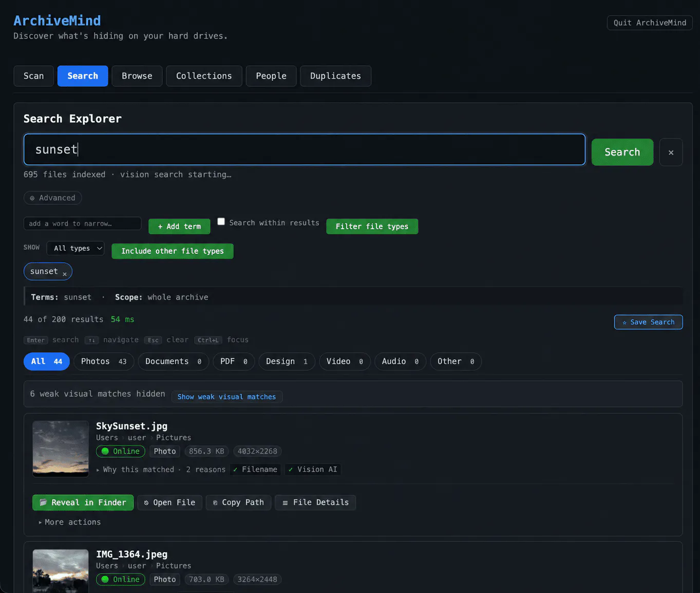Clear search with the × button
Screen dimensions: 700x593
coord(671,152)
